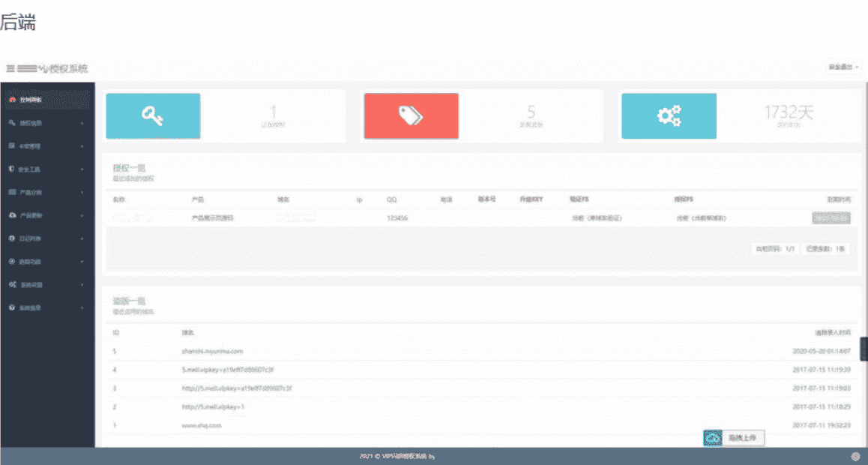Open the user dropdown in the top-right header
The width and height of the screenshot is (868, 465).
coord(844,67)
